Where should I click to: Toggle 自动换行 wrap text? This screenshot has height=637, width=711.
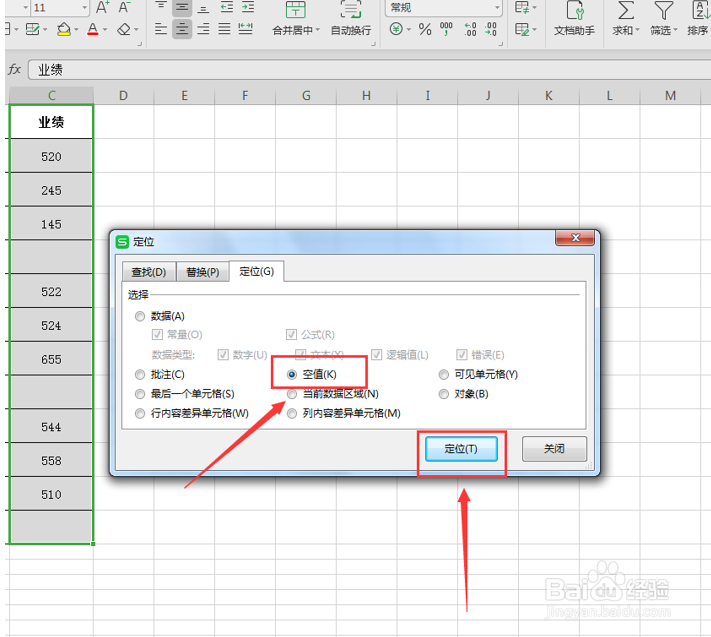(x=351, y=18)
